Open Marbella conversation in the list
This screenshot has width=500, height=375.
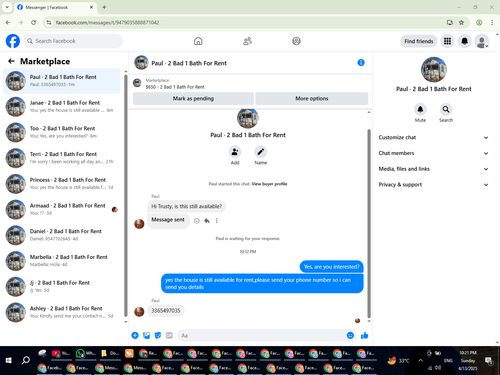[x=62, y=261]
